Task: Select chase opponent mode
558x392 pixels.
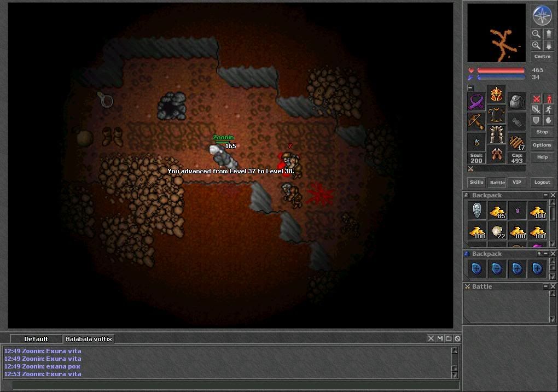Action: point(548,109)
